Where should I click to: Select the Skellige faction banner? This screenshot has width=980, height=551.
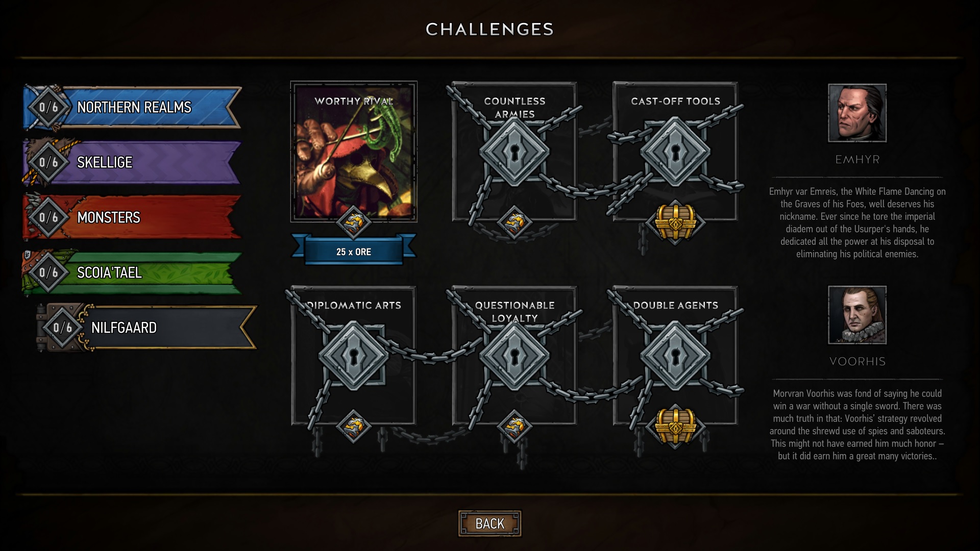[x=132, y=162]
